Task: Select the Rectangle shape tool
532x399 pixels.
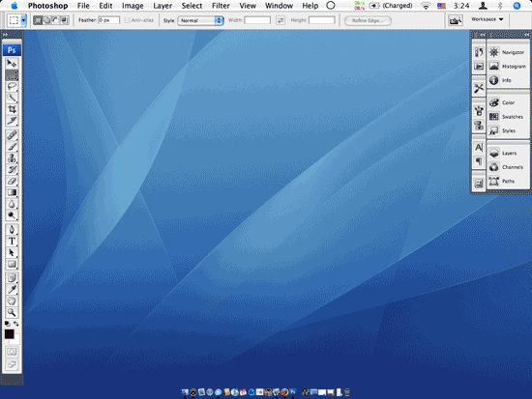Action: coord(12,264)
